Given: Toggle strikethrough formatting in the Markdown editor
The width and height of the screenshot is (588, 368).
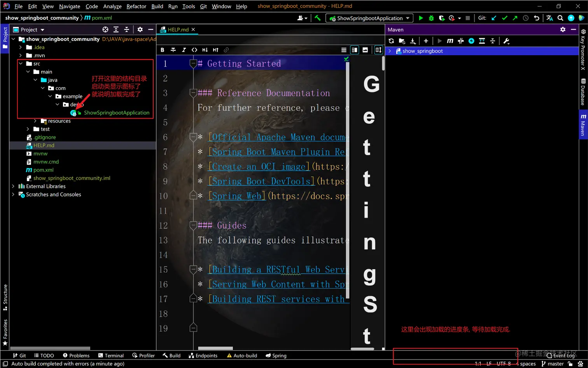Looking at the screenshot, I should pos(173,50).
